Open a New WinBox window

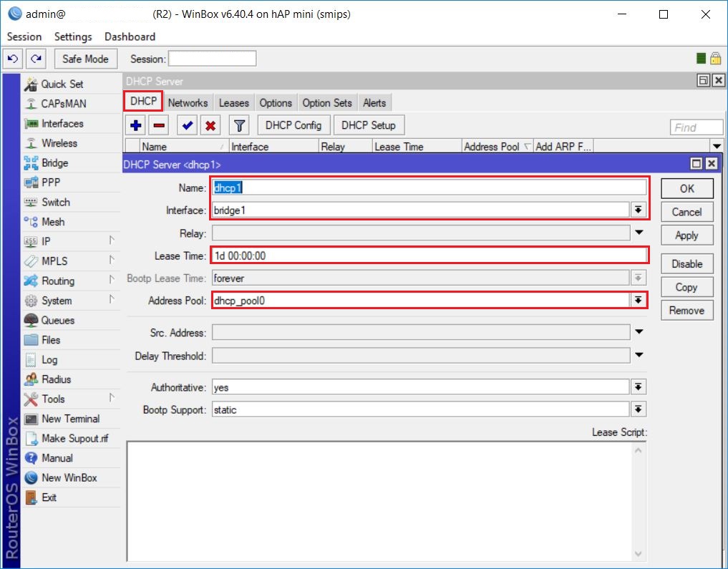[x=69, y=477]
